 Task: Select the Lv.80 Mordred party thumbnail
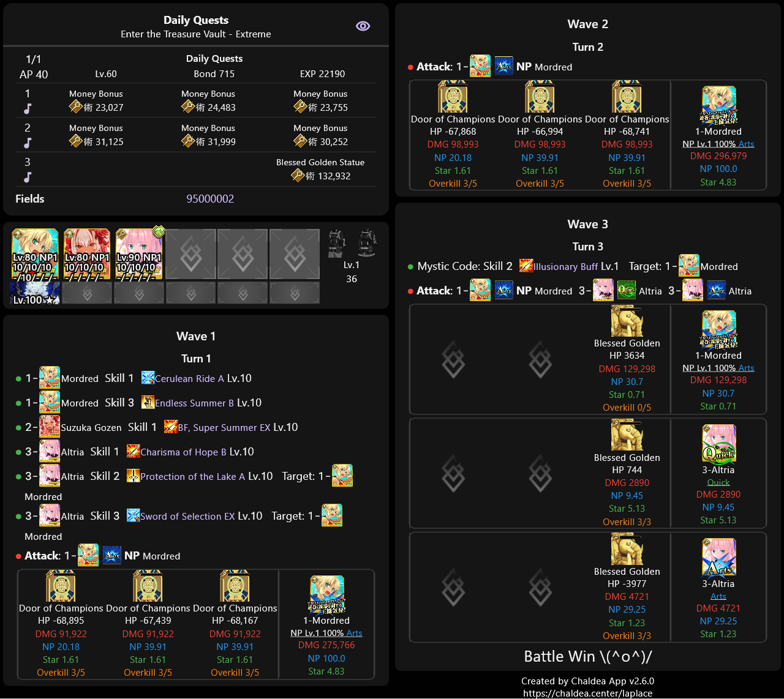coord(35,254)
